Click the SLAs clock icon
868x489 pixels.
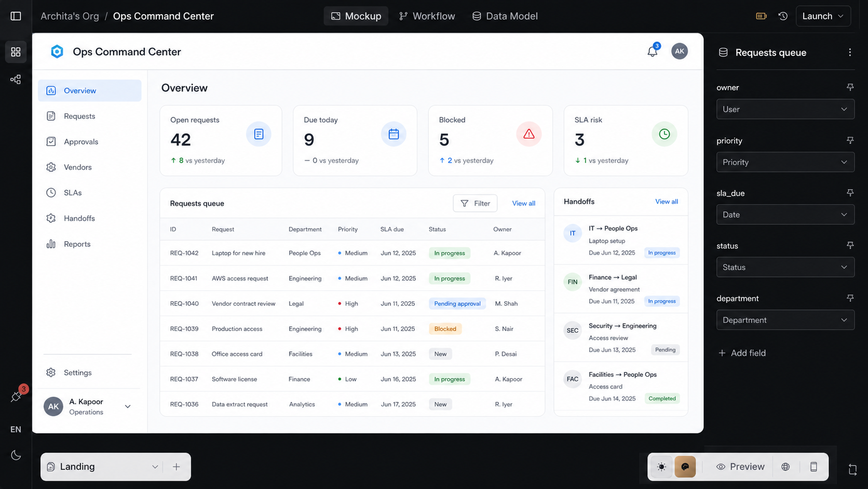(51, 192)
